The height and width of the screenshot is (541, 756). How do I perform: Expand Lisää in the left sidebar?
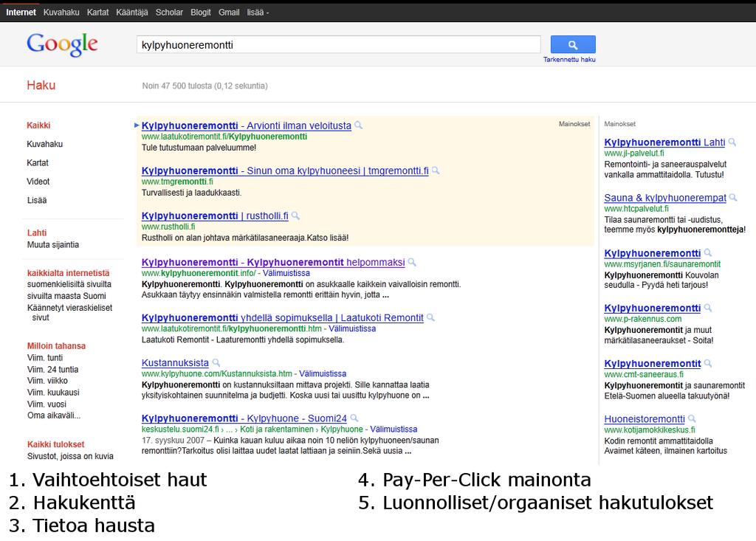click(x=37, y=200)
